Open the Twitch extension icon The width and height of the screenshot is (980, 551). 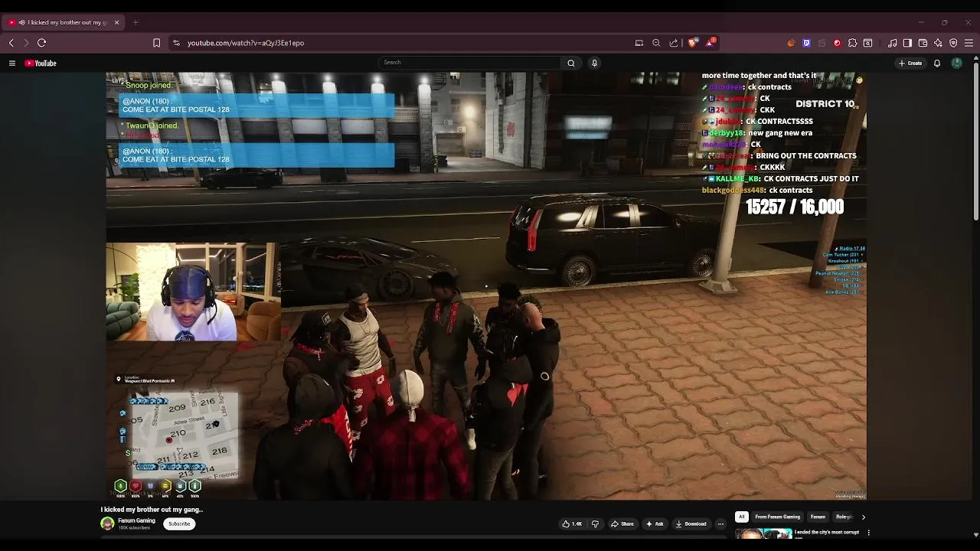point(806,43)
